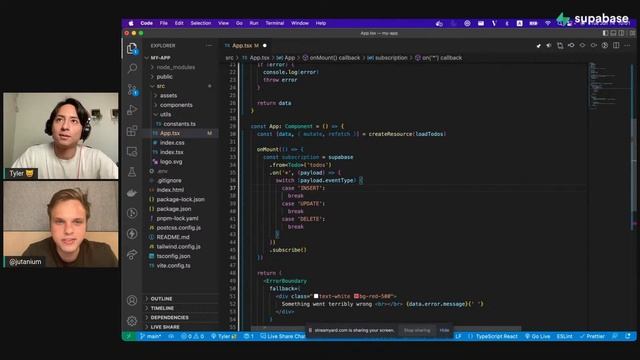Click the notifications bell in status bar

[x=628, y=336]
